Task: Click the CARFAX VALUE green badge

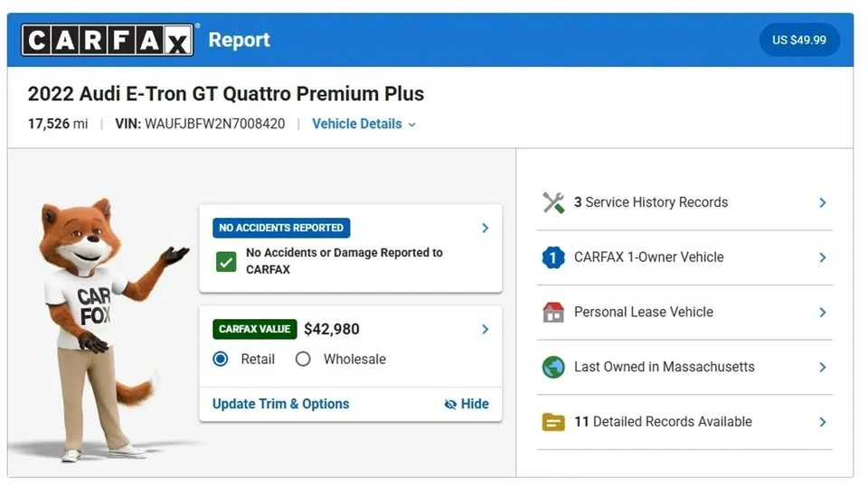Action: [x=255, y=329]
